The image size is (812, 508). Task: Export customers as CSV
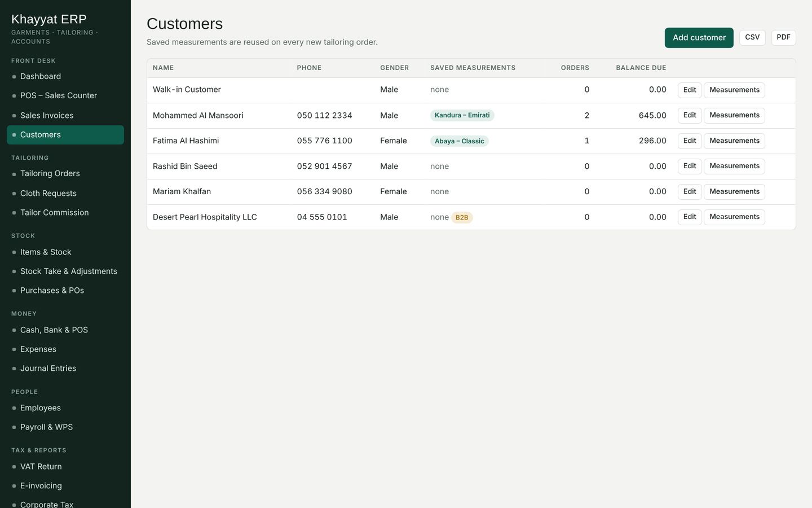pyautogui.click(x=752, y=37)
